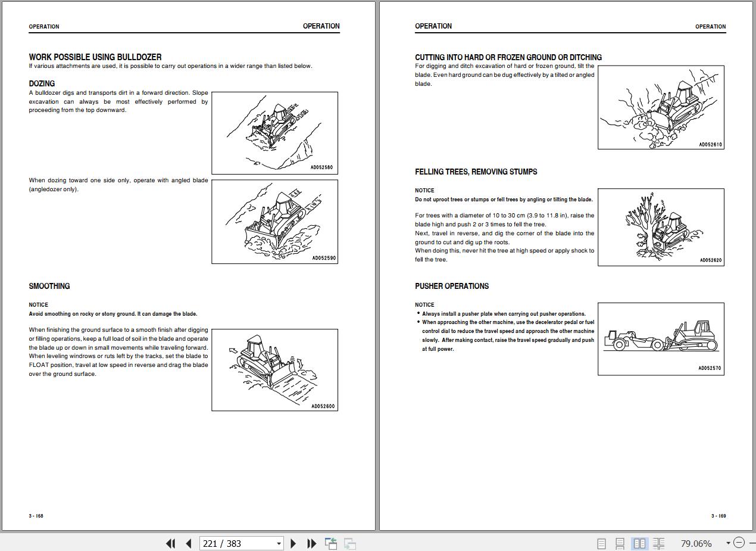The image size is (756, 551).
Task: Click the smoothing illustration AD052600
Action: [274, 369]
